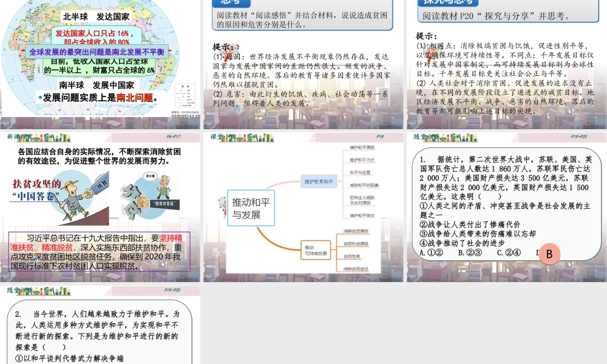Viewport: 607px width, 364px height.
Task: Click the orange answer B circle
Action: click(549, 254)
